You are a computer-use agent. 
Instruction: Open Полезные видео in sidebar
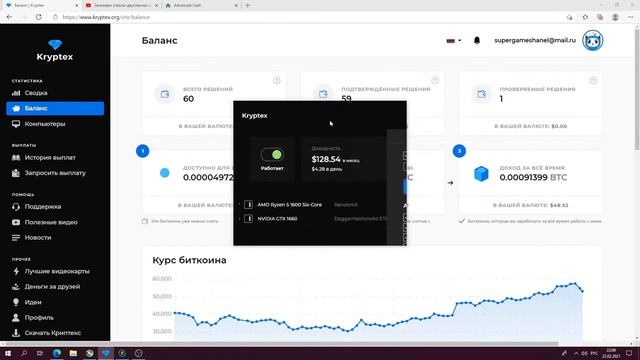click(x=51, y=222)
